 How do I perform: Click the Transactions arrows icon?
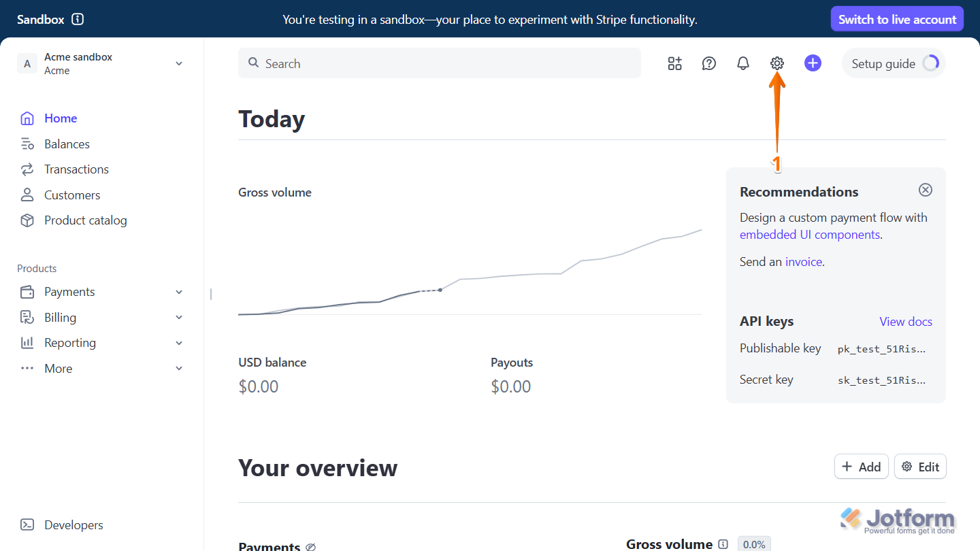pyautogui.click(x=27, y=169)
